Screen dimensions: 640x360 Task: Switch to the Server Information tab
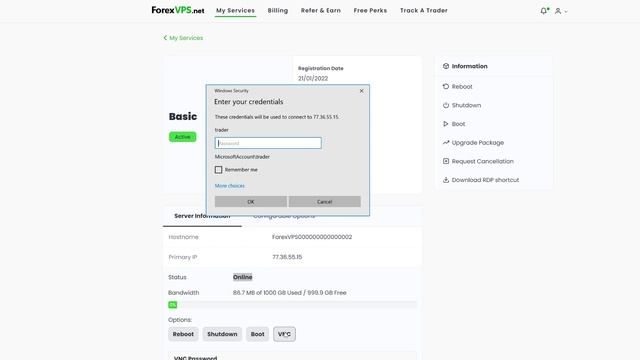(x=202, y=216)
